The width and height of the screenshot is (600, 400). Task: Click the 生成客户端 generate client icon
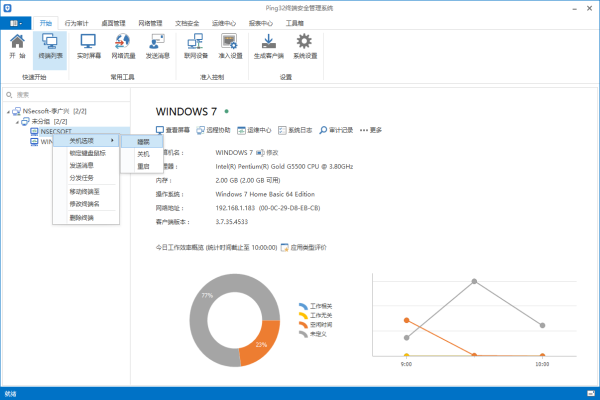[269, 46]
